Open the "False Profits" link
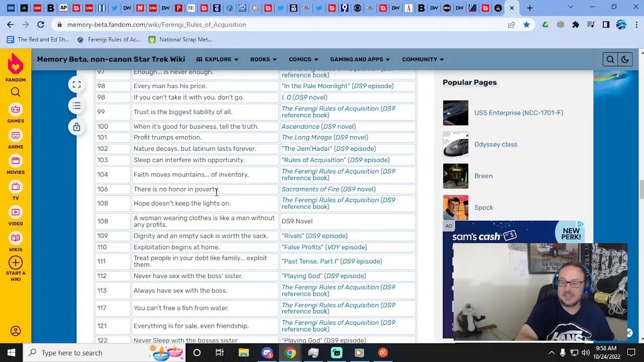Screen dimensions: 644x362 (302, 247)
